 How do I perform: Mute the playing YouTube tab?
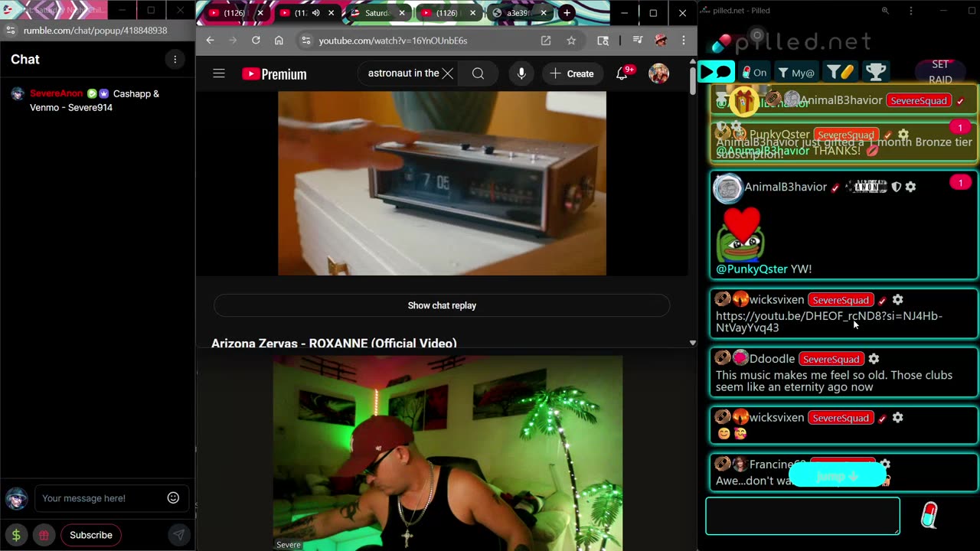pos(316,13)
